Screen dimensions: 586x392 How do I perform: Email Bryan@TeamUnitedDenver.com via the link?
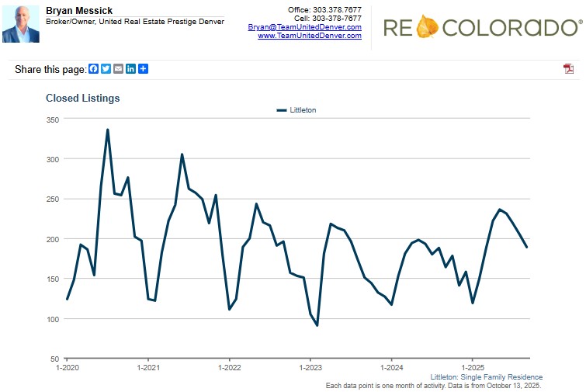coord(304,27)
